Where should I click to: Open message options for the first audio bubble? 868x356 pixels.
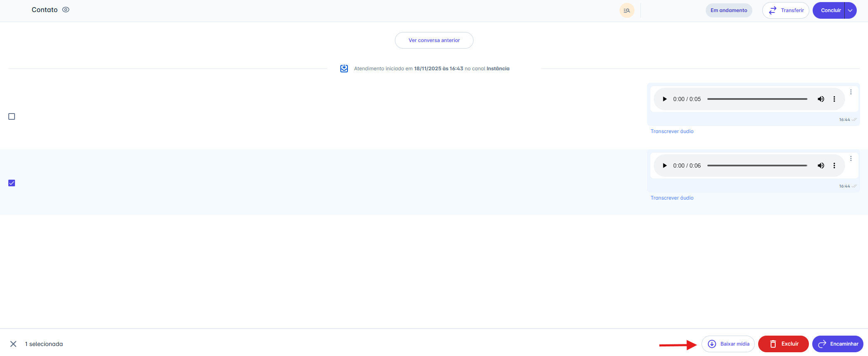point(851,92)
